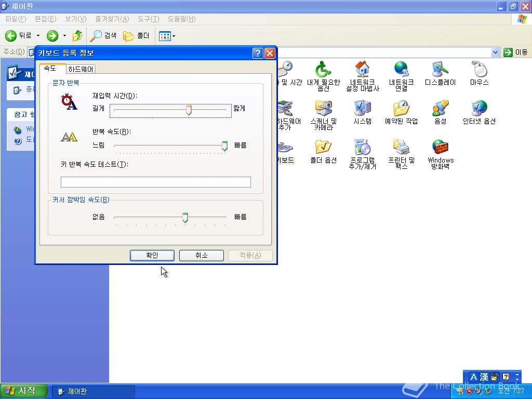This screenshot has height=399, width=532.
Task: Open the 네트워크 연결 icon
Action: pos(401,76)
